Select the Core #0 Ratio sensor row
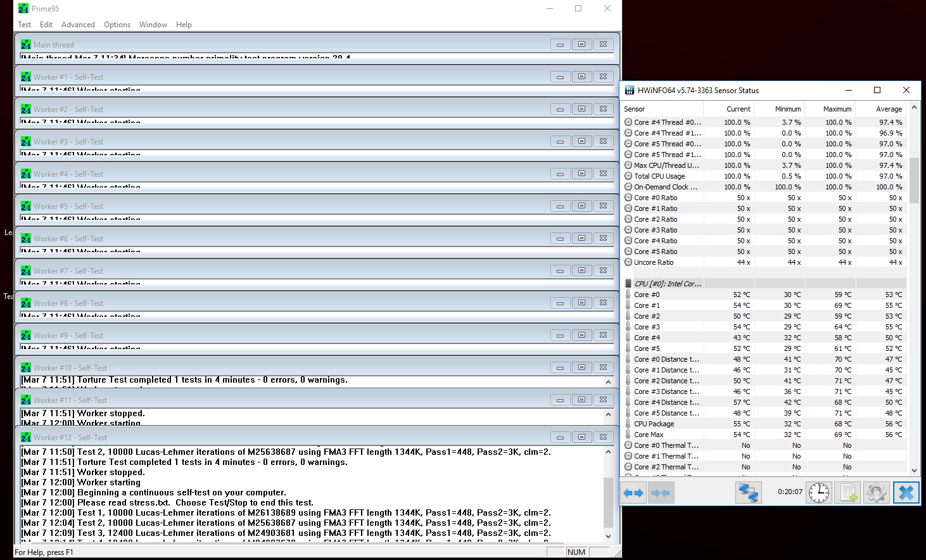The width and height of the screenshot is (926, 560). pos(763,198)
